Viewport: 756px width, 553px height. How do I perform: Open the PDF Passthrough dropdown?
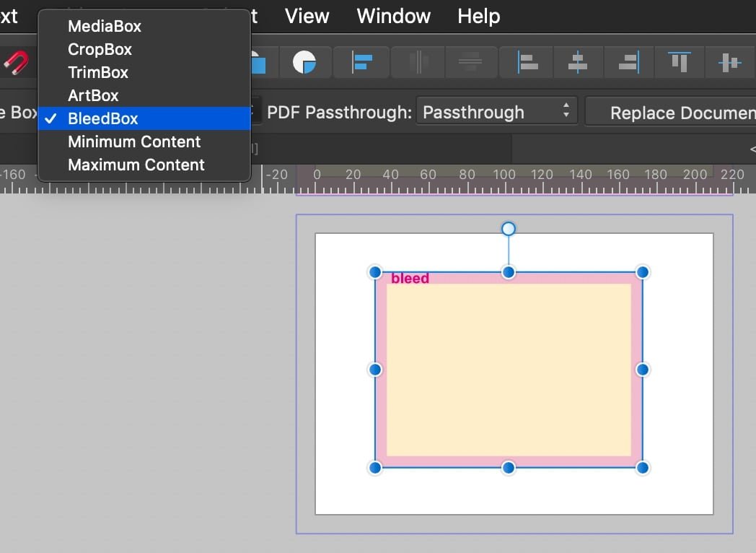tap(496, 112)
